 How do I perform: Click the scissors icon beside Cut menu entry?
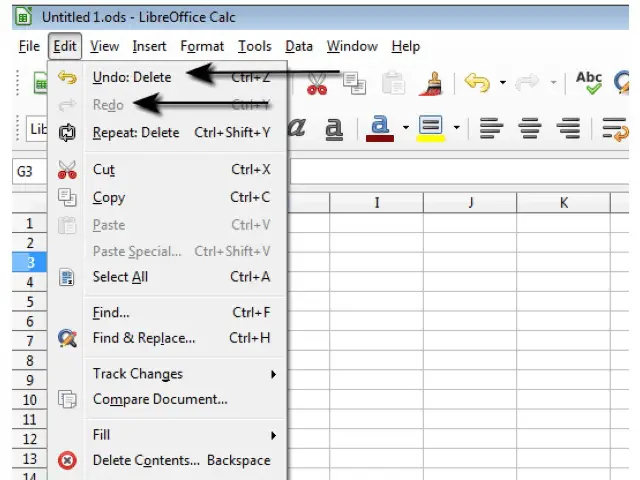[67, 170]
